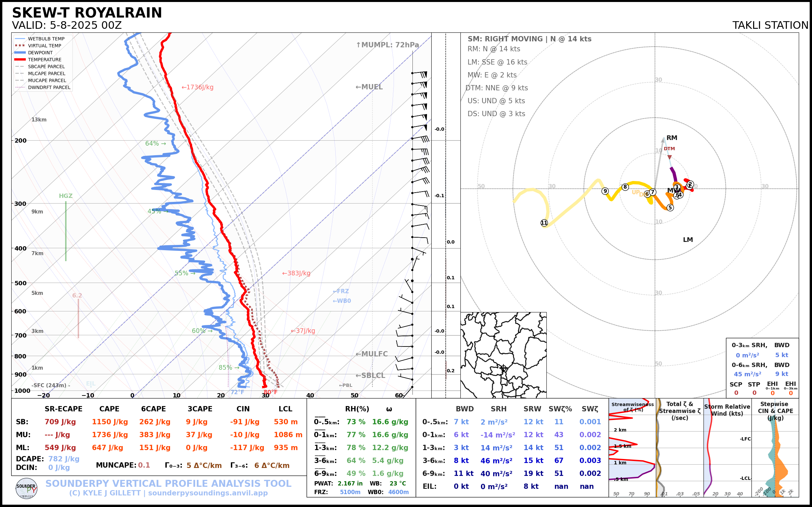
Task: Click hodograph height marker 11
Action: (544, 223)
